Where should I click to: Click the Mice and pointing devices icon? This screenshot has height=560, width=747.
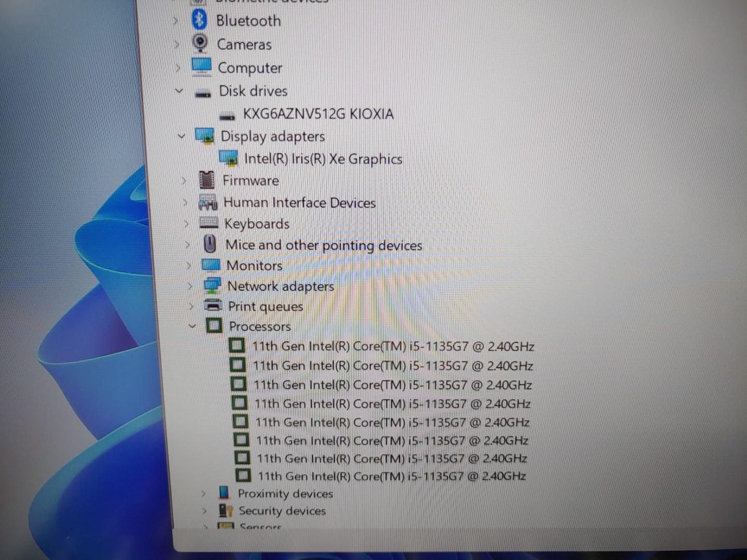(x=210, y=244)
